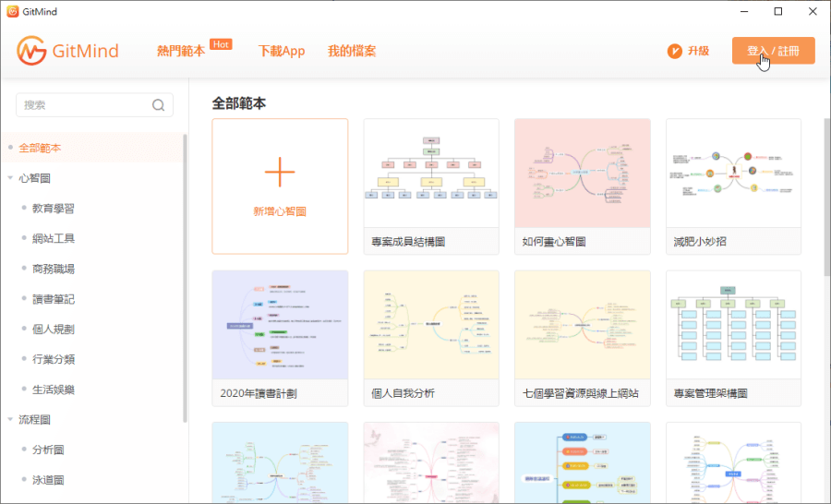Screen dimensions: 831x504
Task: Click the 專案成員結構圖 title text
Action: tap(408, 242)
